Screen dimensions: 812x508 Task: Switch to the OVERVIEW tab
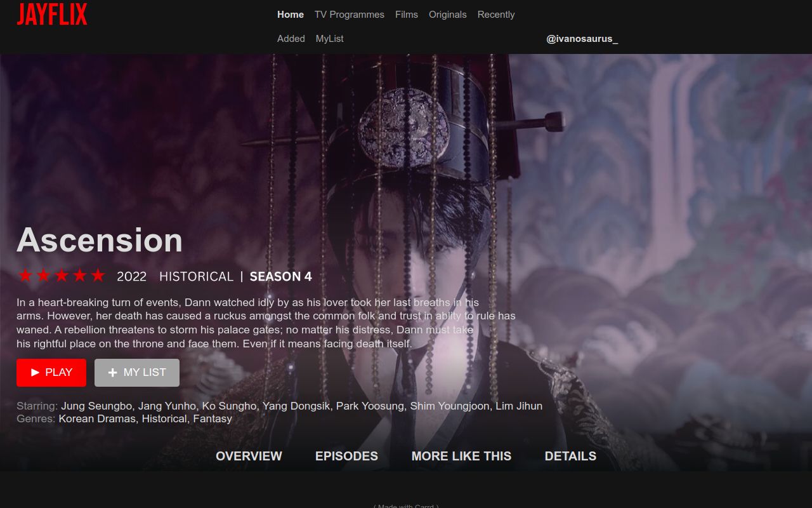(249, 456)
